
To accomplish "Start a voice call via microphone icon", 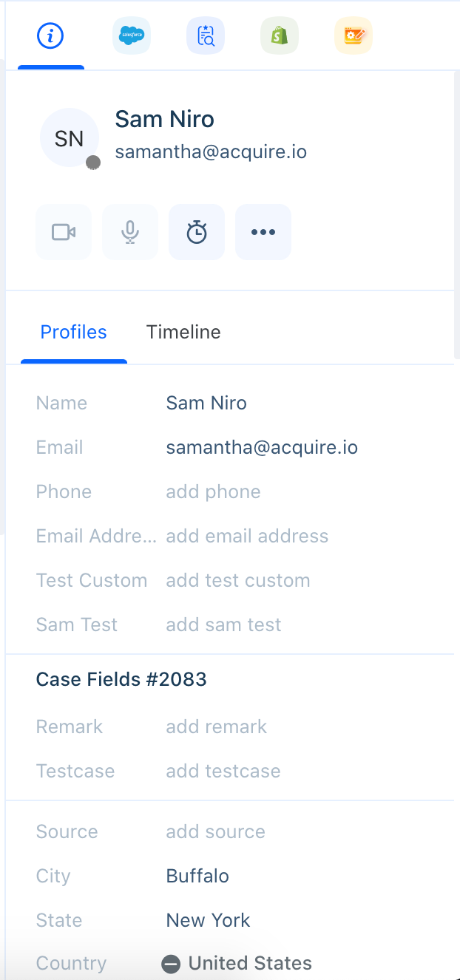I will (x=130, y=232).
